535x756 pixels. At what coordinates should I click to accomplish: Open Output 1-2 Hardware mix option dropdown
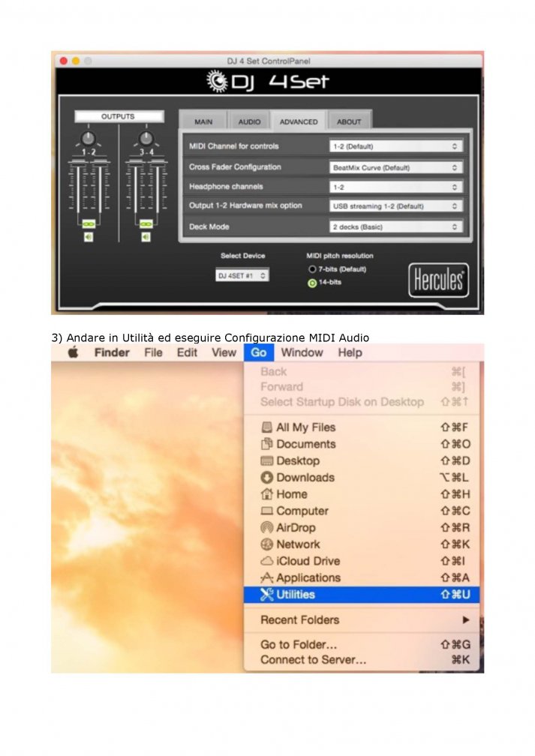click(396, 205)
